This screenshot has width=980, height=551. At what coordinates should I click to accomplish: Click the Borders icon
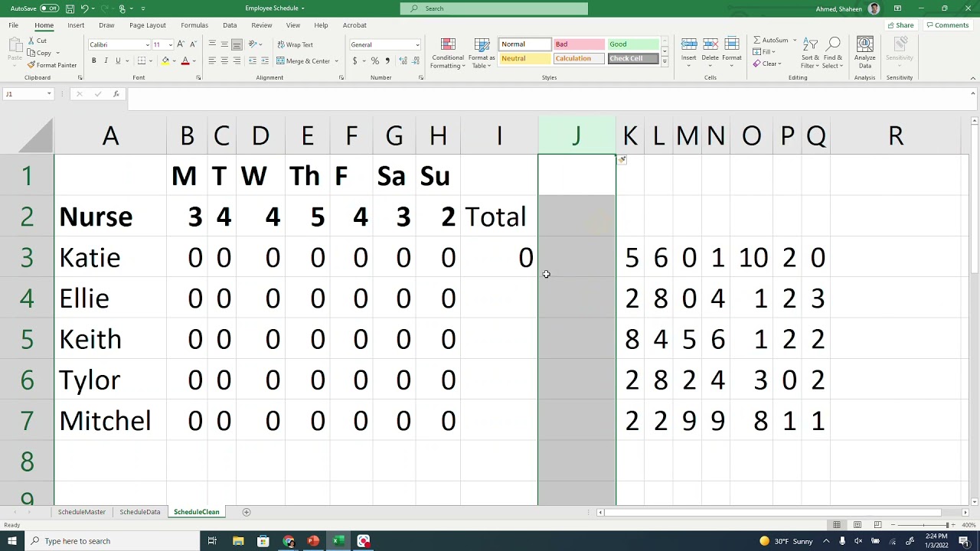coord(142,60)
